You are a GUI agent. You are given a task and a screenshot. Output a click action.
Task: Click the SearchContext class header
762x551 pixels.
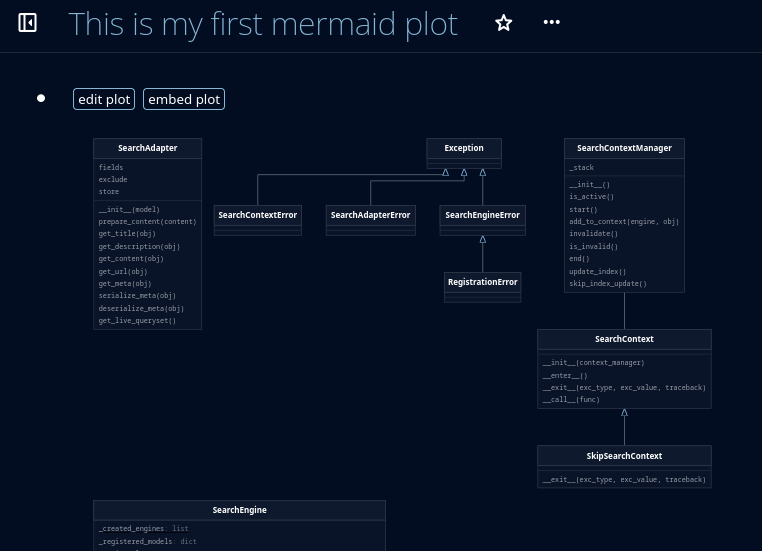[624, 339]
